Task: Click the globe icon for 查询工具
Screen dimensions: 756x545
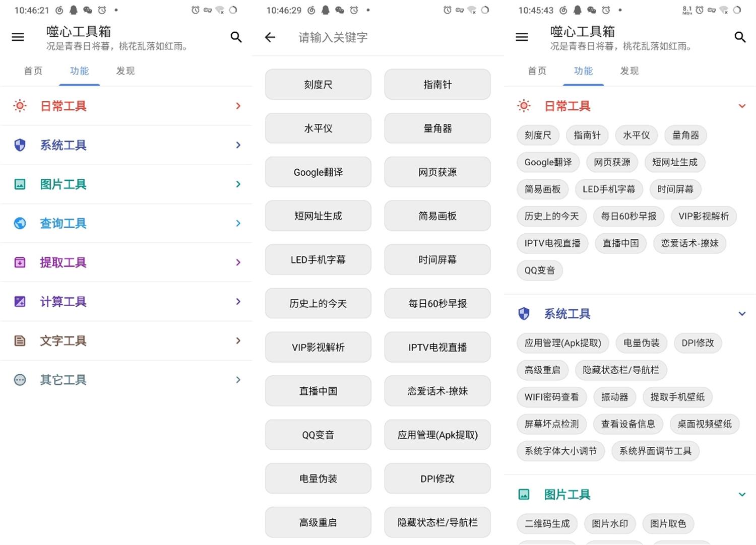Action: click(x=20, y=223)
